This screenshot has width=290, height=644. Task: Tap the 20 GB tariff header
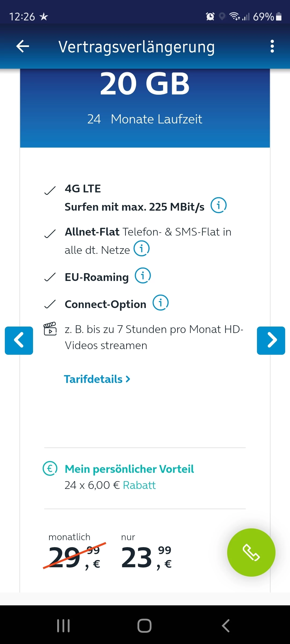click(x=145, y=84)
